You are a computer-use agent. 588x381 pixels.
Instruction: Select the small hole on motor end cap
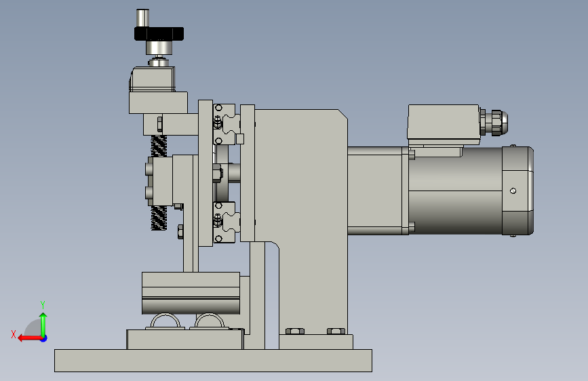[513, 191]
